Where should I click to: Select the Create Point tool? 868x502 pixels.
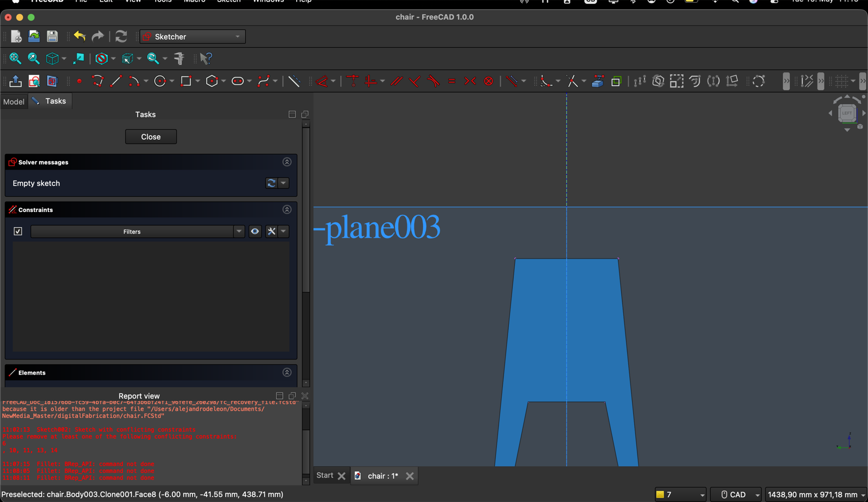(79, 81)
